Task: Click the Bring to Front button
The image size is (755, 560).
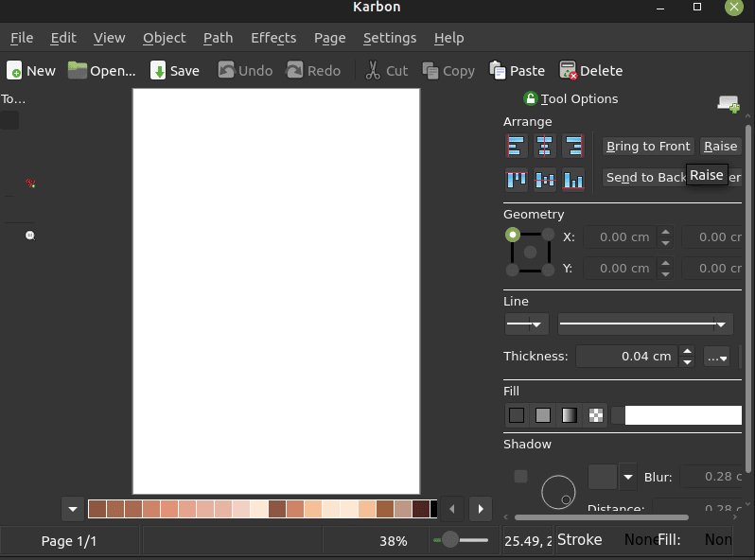Action: pos(648,146)
